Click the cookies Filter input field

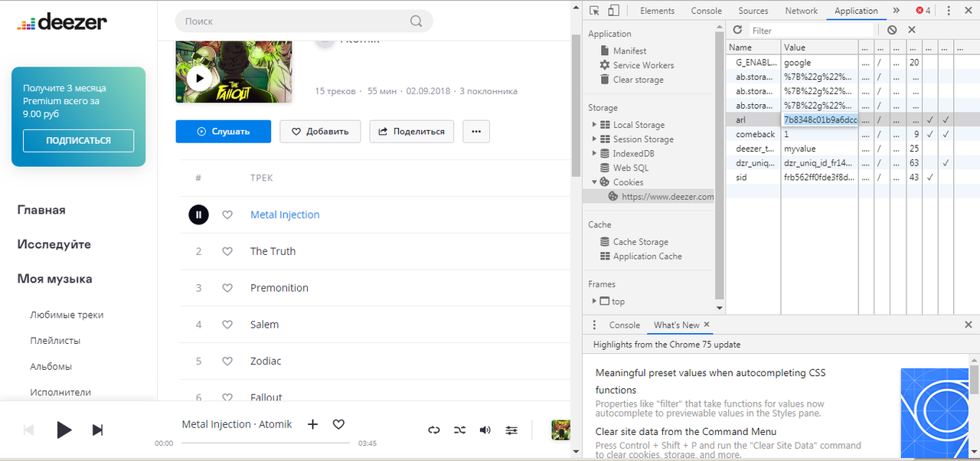pos(811,31)
